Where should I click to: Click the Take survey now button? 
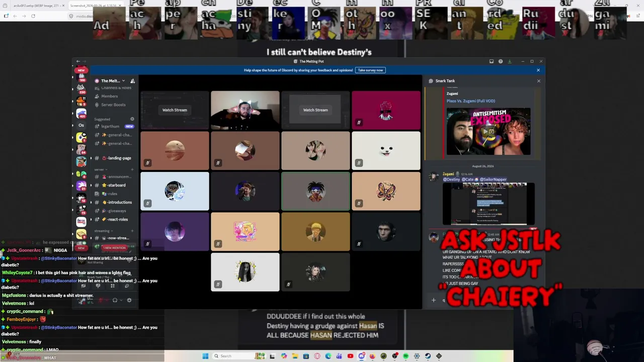[x=370, y=70]
